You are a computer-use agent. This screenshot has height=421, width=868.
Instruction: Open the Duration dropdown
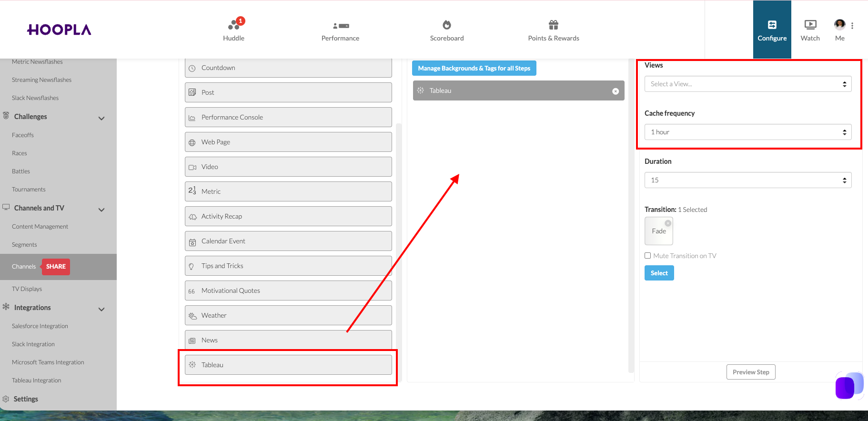[x=748, y=180]
